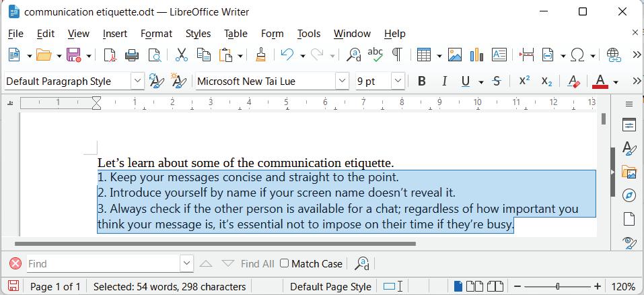Click the zoom out minus button
Image resolution: width=644 pixels, height=295 pixels.
pyautogui.click(x=517, y=286)
